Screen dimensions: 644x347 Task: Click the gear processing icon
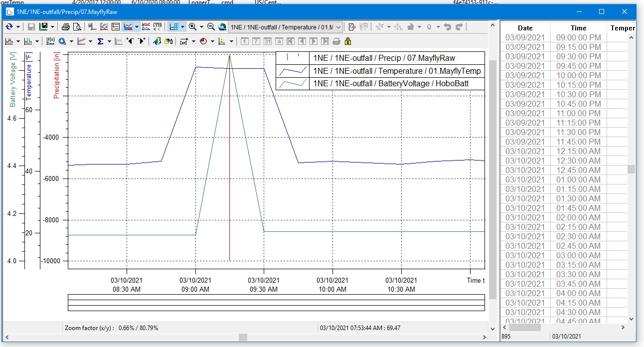[62, 41]
